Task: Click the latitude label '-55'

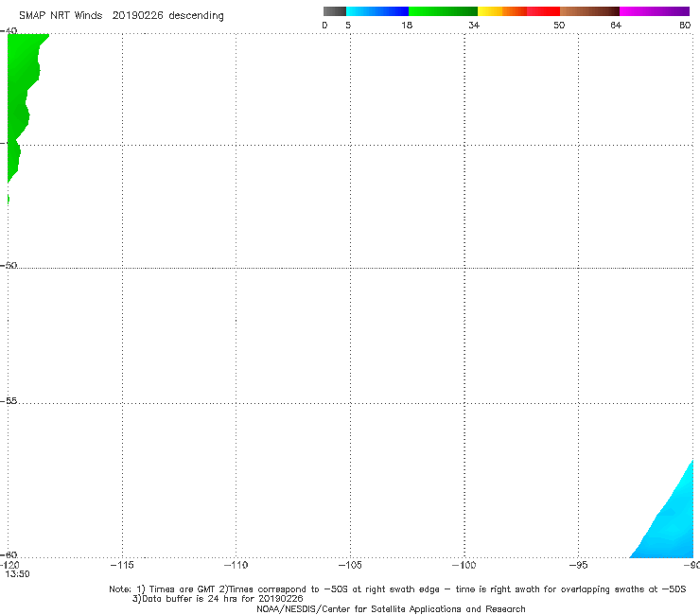Action: point(9,401)
